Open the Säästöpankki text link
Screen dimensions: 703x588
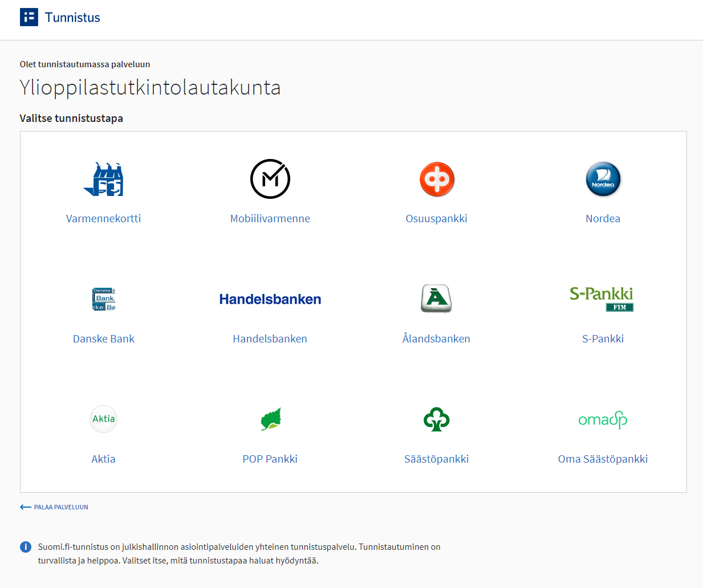(x=437, y=459)
